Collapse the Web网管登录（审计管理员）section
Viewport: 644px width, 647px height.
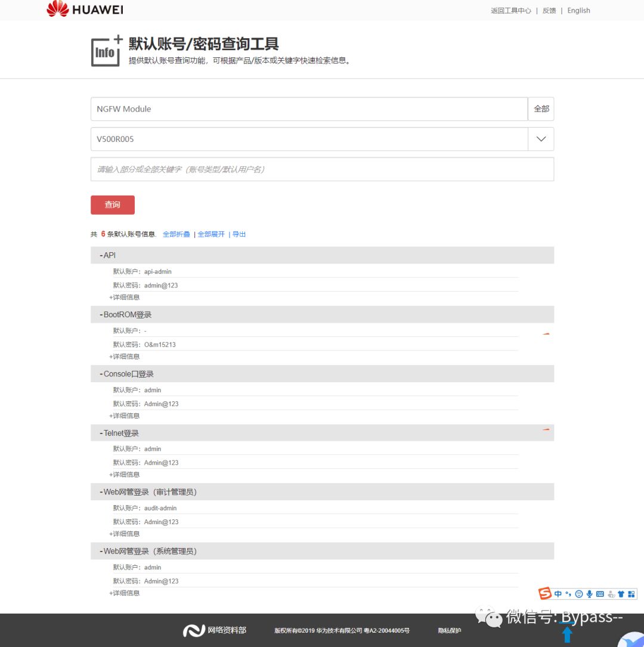[322, 492]
